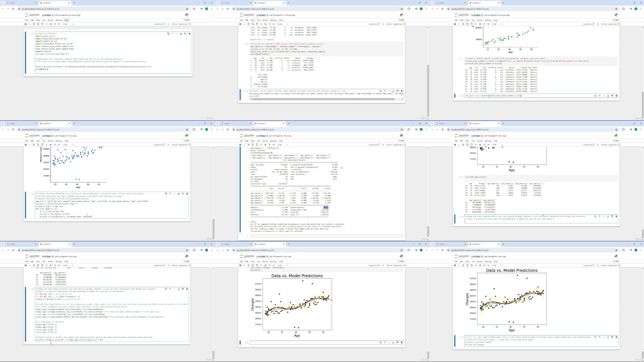
Task: Run cell icon in OLS Regression Results window
Action: point(261,145)
